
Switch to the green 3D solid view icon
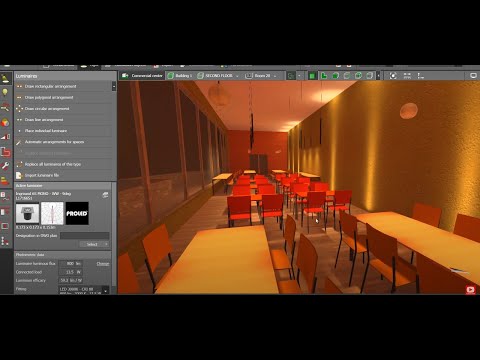click(x=335, y=76)
